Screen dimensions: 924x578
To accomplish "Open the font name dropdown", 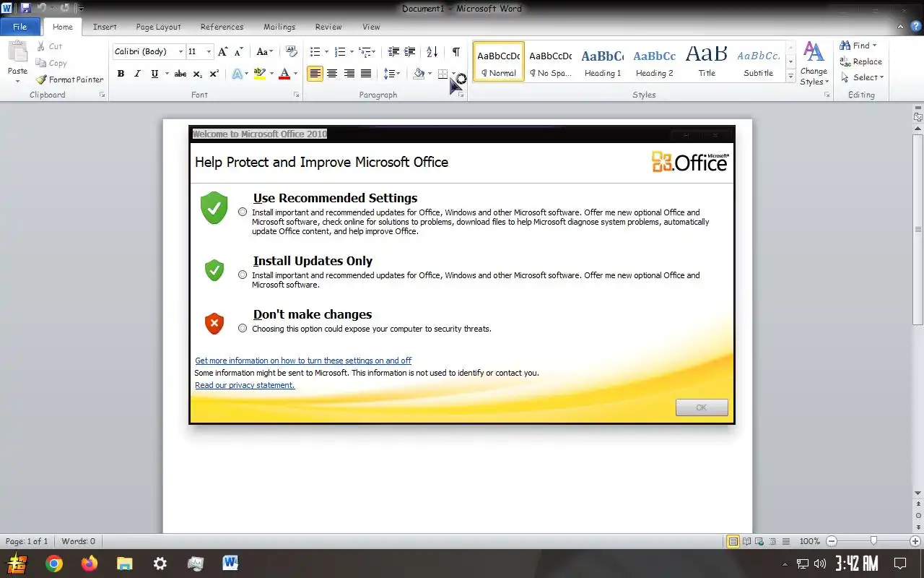I will click(180, 51).
